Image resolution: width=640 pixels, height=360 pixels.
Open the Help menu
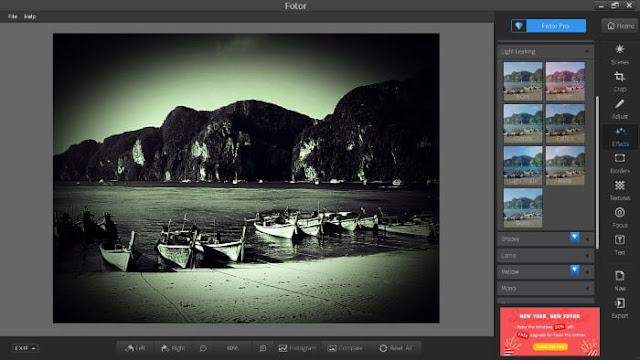(x=30, y=16)
